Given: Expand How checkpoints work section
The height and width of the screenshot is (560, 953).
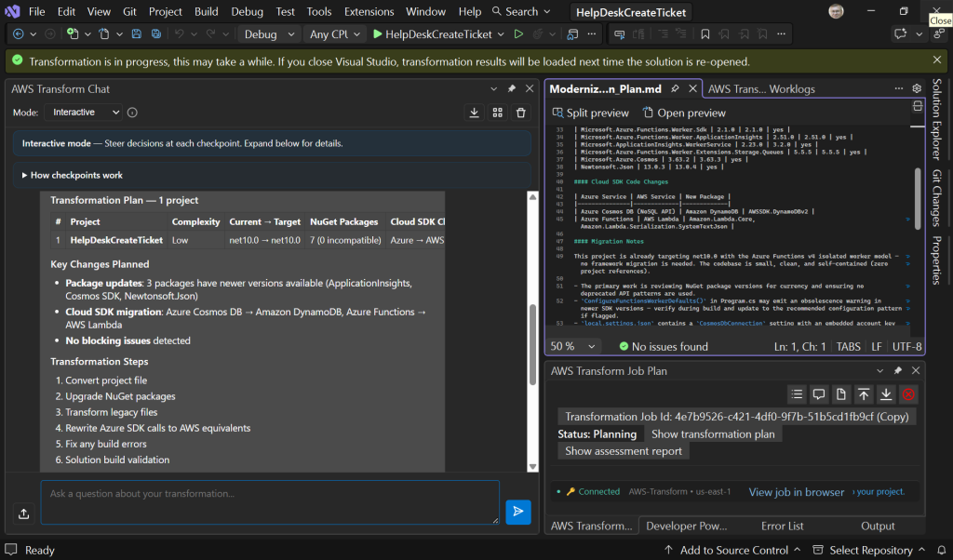Looking at the screenshot, I should tap(73, 175).
